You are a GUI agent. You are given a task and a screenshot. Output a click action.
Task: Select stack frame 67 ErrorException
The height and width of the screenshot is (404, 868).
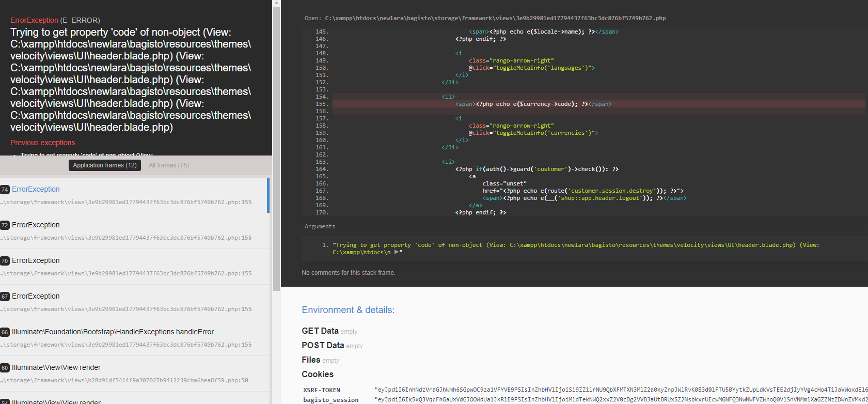[x=134, y=302]
